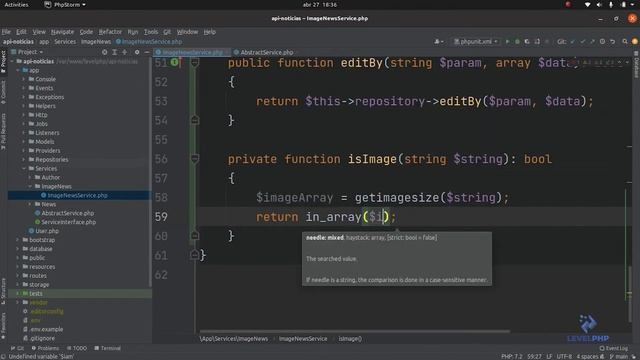This screenshot has height=360, width=640.
Task: Open the Commit tool window stripe button
Action: 3,92
